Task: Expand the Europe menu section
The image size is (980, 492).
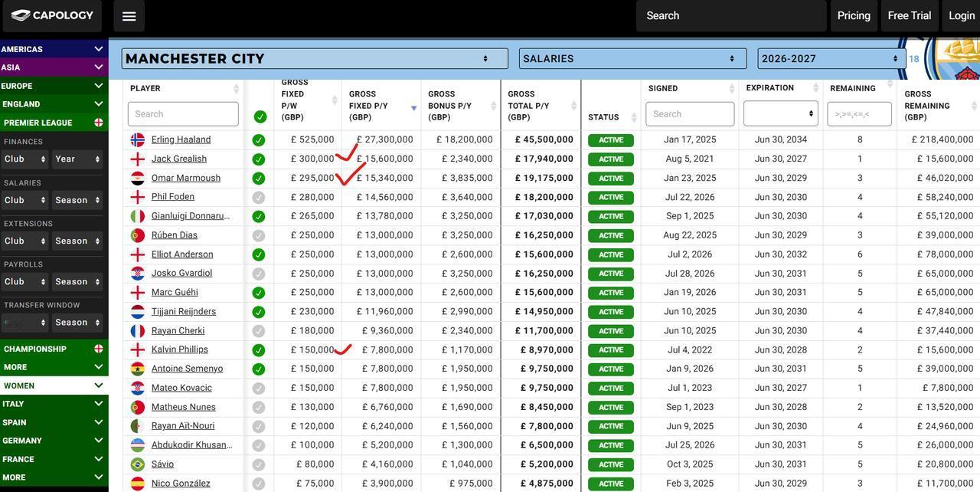Action: click(x=54, y=86)
